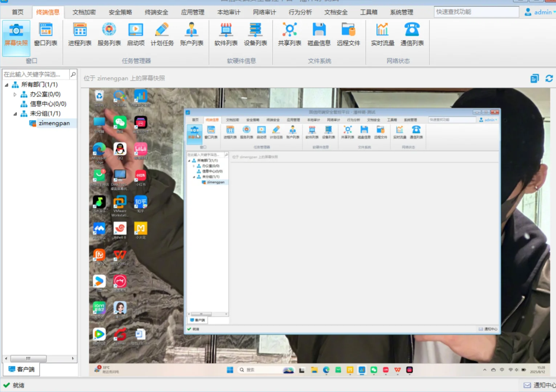Expand the 办公室 tree arrow
Image resolution: width=556 pixels, height=392 pixels.
click(15, 94)
